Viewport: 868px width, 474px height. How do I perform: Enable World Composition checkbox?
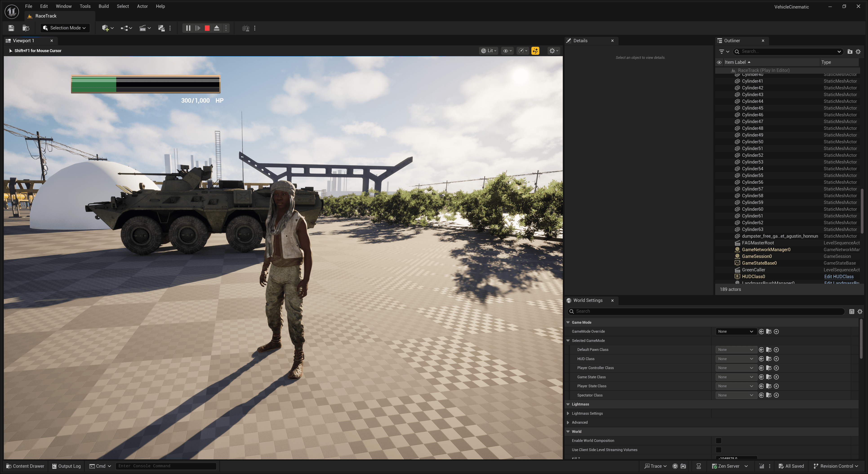point(718,441)
